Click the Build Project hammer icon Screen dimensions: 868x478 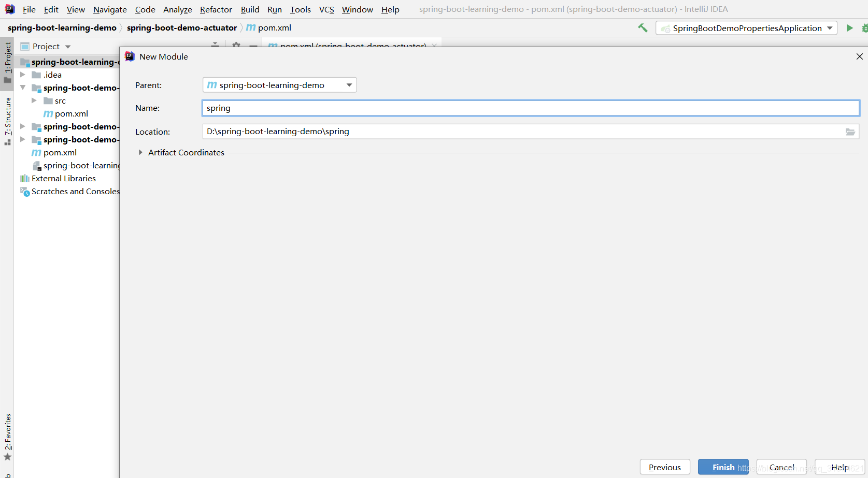[642, 28]
